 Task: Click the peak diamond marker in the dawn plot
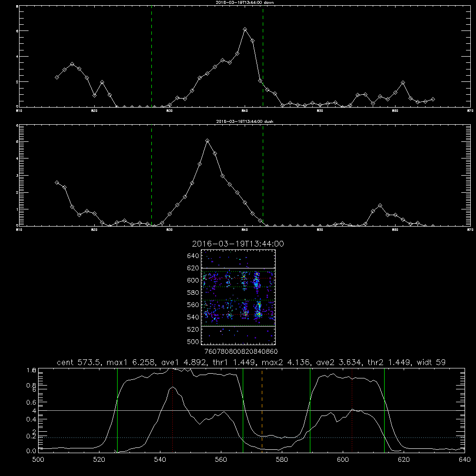coord(245,30)
